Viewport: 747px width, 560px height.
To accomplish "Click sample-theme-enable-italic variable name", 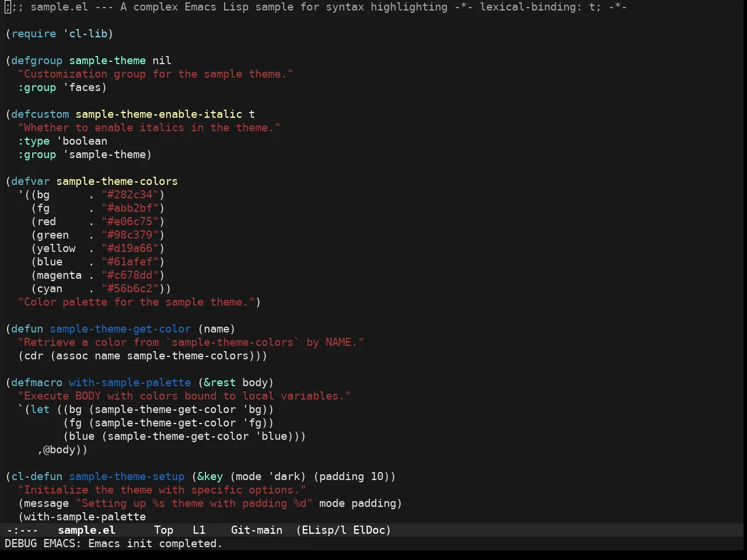I will click(159, 114).
